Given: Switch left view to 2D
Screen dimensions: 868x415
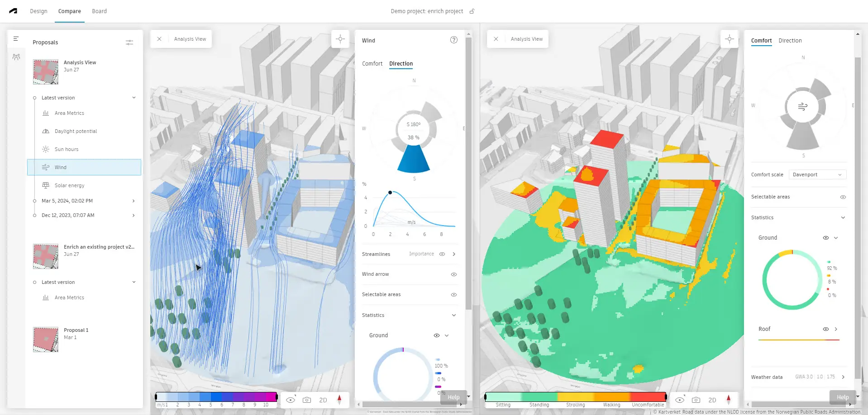Looking at the screenshot, I should [323, 400].
